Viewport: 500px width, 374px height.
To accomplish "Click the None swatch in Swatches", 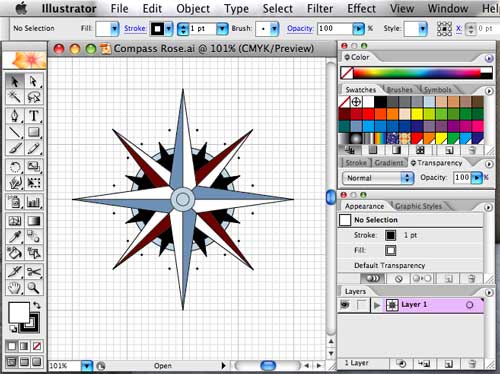I will 344,101.
